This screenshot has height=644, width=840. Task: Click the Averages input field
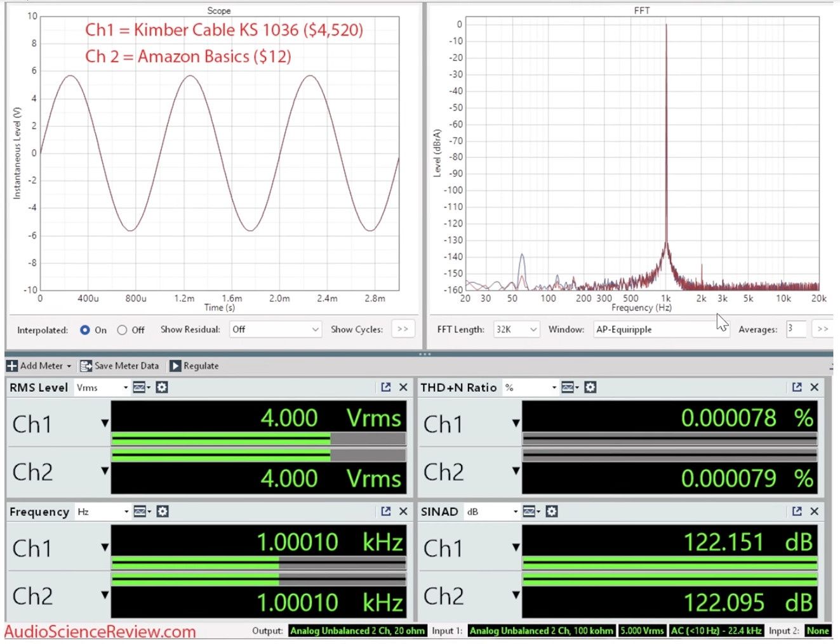coord(796,329)
